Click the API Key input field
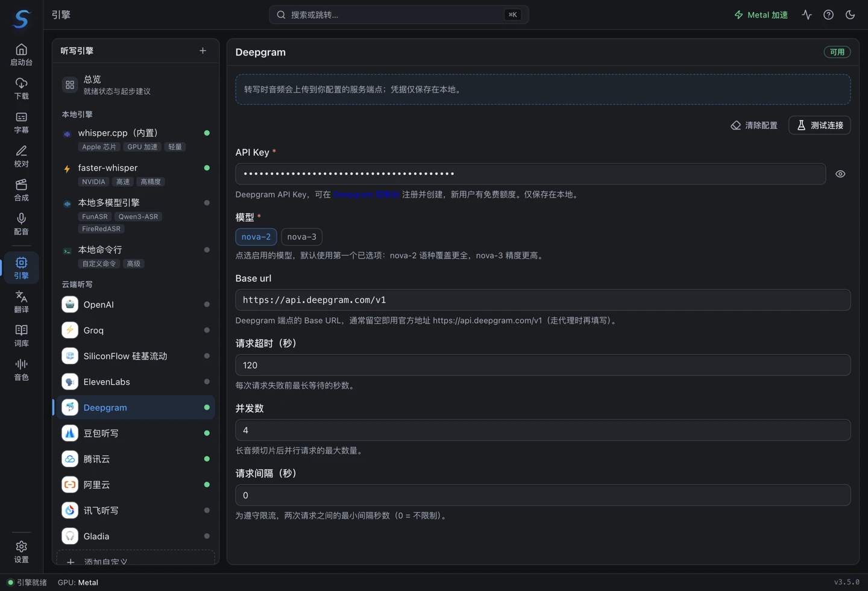This screenshot has width=868, height=591. pyautogui.click(x=530, y=174)
